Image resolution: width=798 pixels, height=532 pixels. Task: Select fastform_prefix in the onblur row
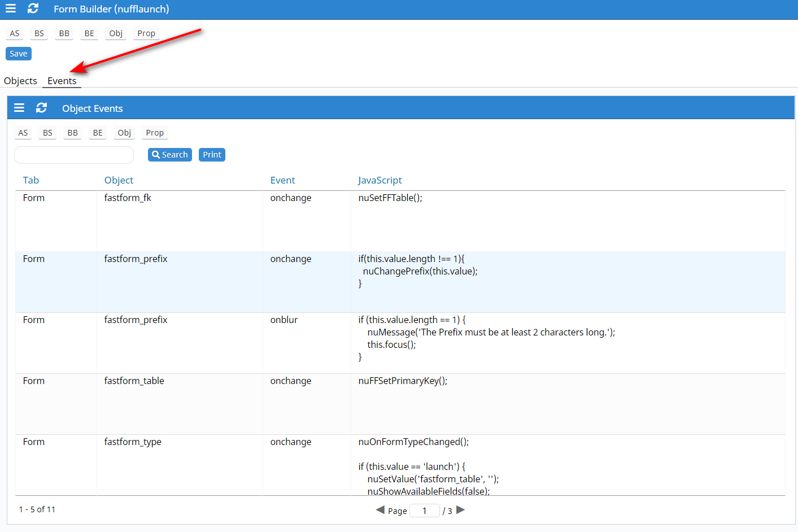(180, 343)
